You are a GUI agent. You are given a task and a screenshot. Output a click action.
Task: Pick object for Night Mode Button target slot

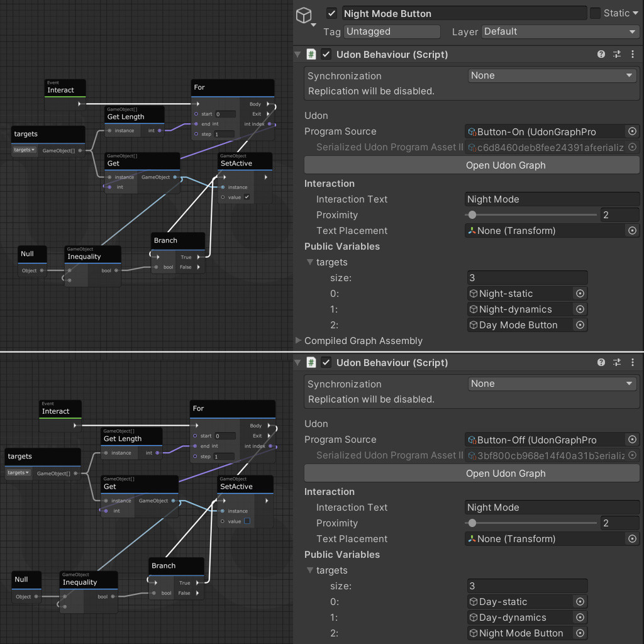[580, 633]
